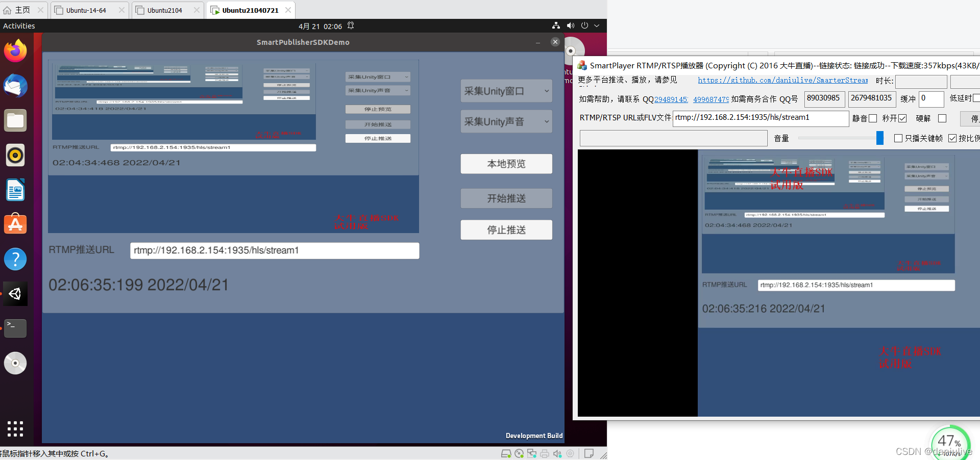Open Ubuntu Software store from the dock
Viewport: 980px width, 460px height.
pyautogui.click(x=15, y=224)
